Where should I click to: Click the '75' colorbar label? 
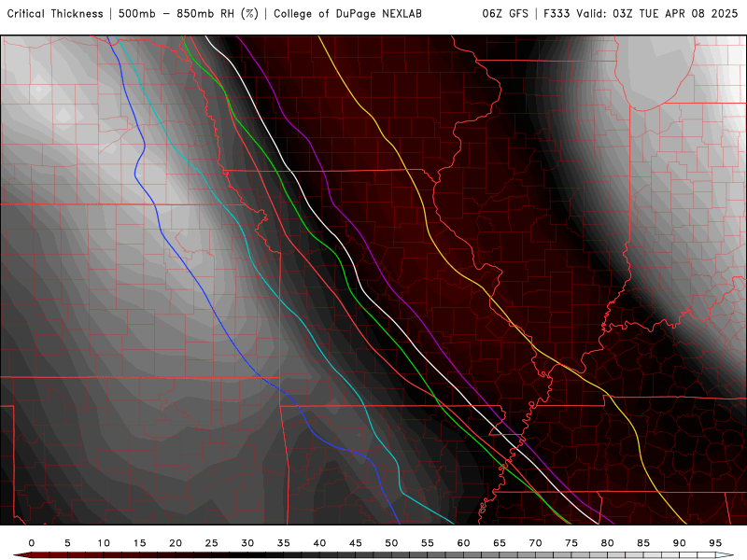(571, 543)
